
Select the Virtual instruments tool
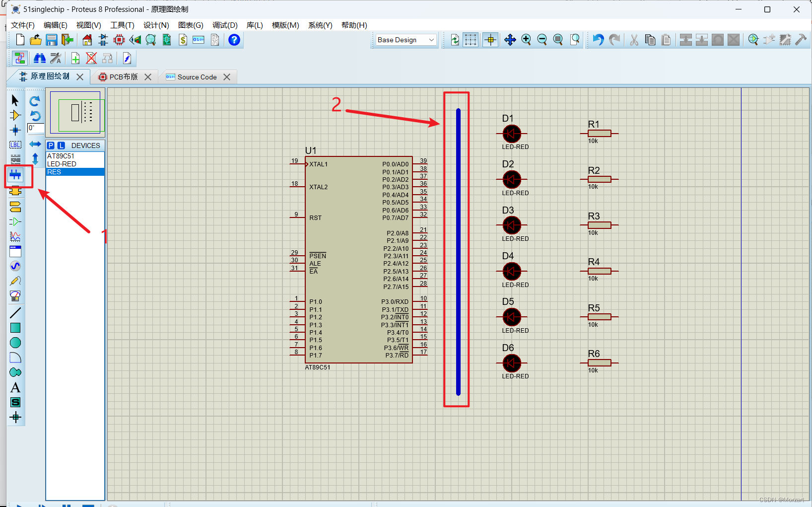(x=15, y=296)
